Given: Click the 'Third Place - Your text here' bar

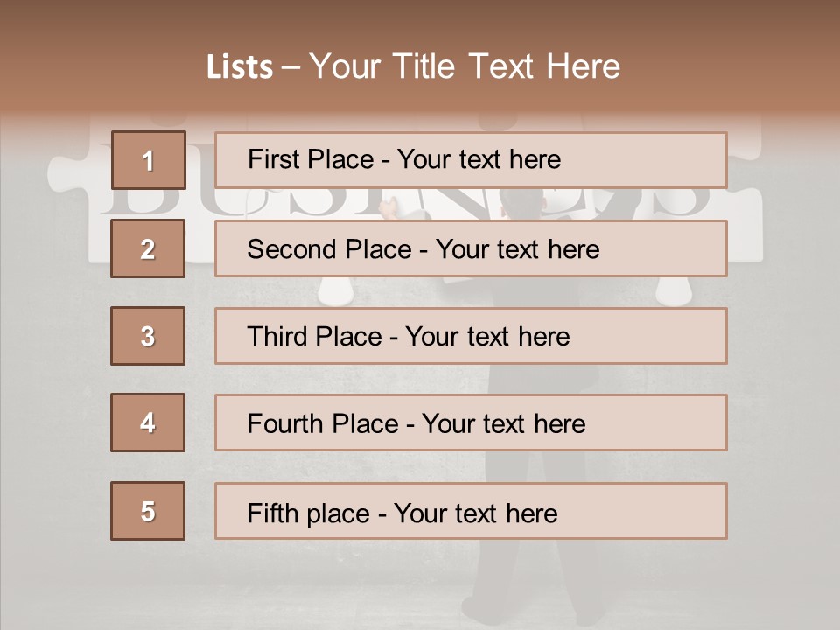Looking at the screenshot, I should [471, 336].
